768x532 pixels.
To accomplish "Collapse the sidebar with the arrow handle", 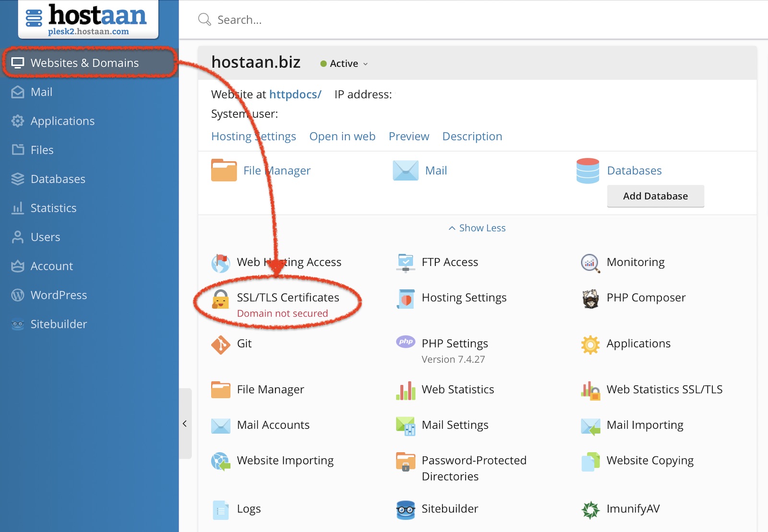I will (x=185, y=423).
